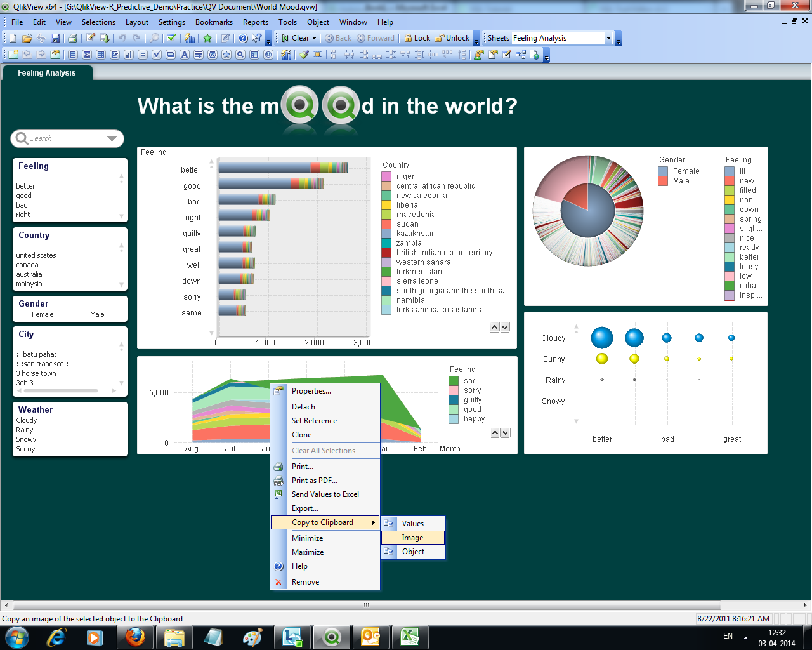The height and width of the screenshot is (650, 812).
Task: Select the Format Painter brush icon
Action: pyautogui.click(x=304, y=55)
